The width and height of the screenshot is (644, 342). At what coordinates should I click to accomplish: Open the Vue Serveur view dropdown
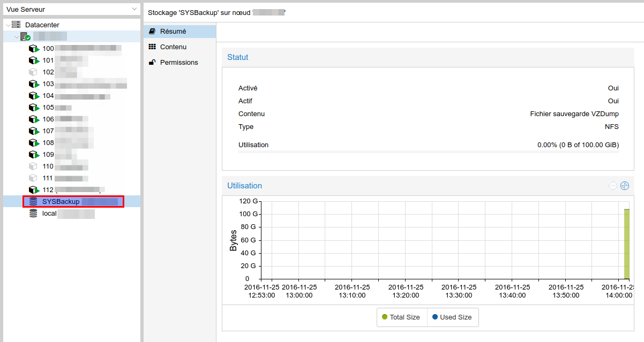[x=71, y=9]
